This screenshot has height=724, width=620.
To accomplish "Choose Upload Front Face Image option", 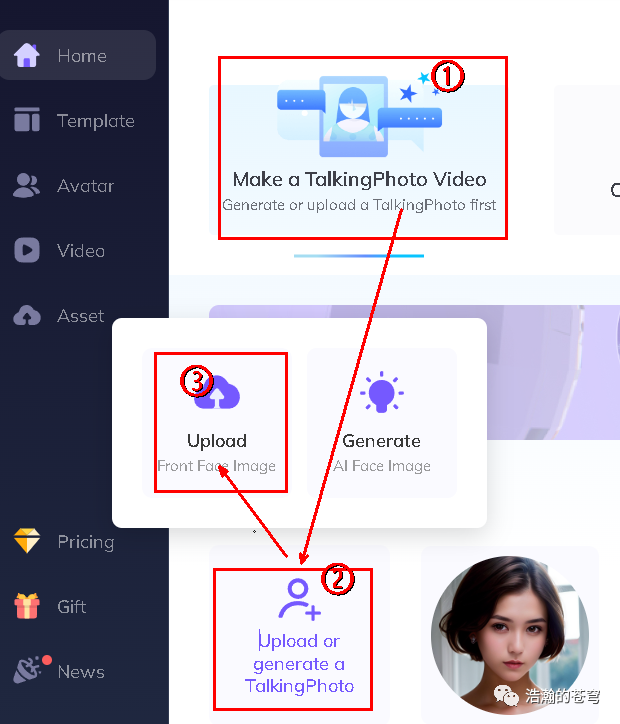I will tap(217, 422).
